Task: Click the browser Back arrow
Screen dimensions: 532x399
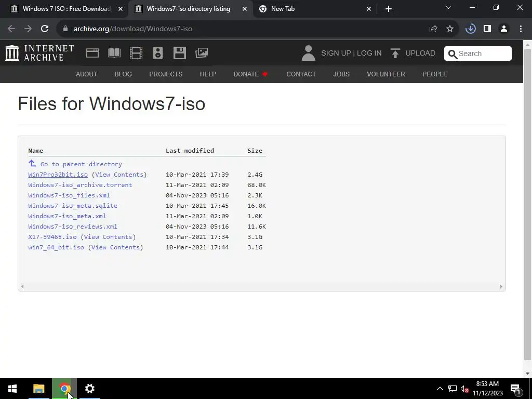Action: [x=11, y=29]
